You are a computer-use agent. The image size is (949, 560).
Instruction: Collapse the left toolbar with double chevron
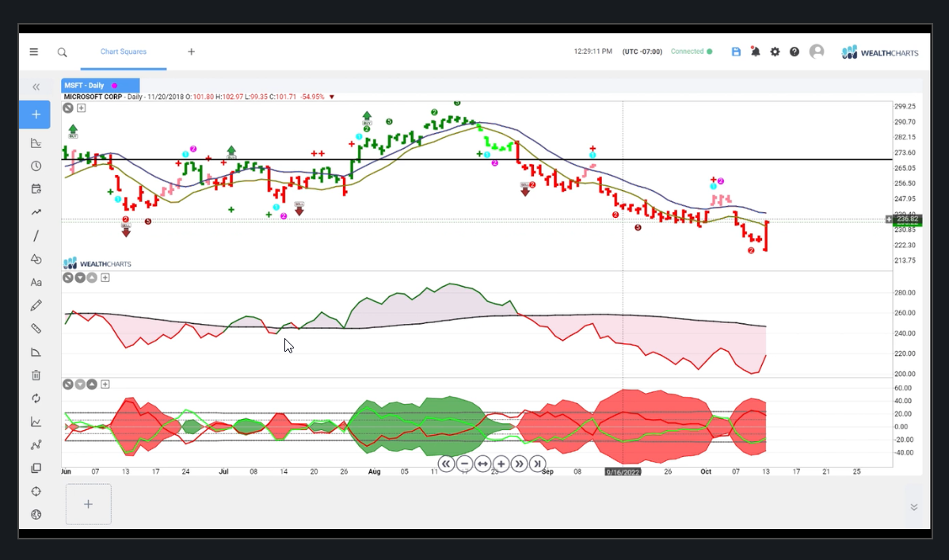pos(36,87)
